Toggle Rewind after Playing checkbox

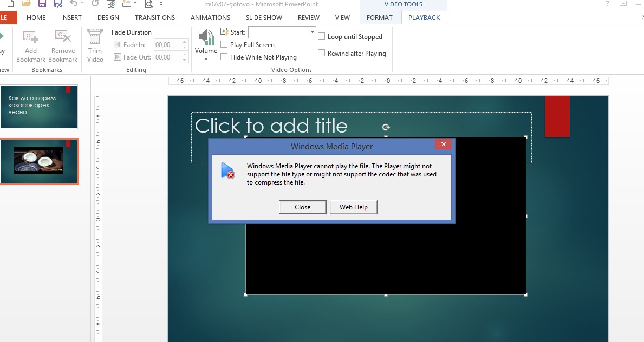point(322,53)
